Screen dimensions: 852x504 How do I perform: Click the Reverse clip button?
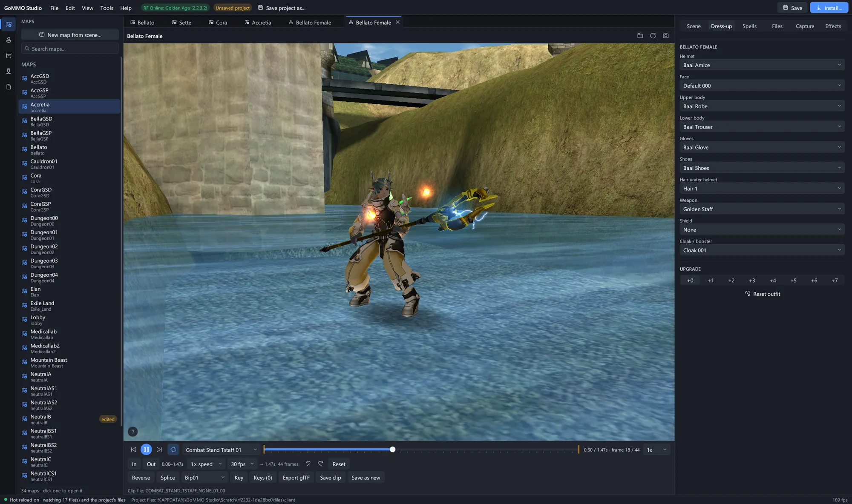[x=141, y=478]
